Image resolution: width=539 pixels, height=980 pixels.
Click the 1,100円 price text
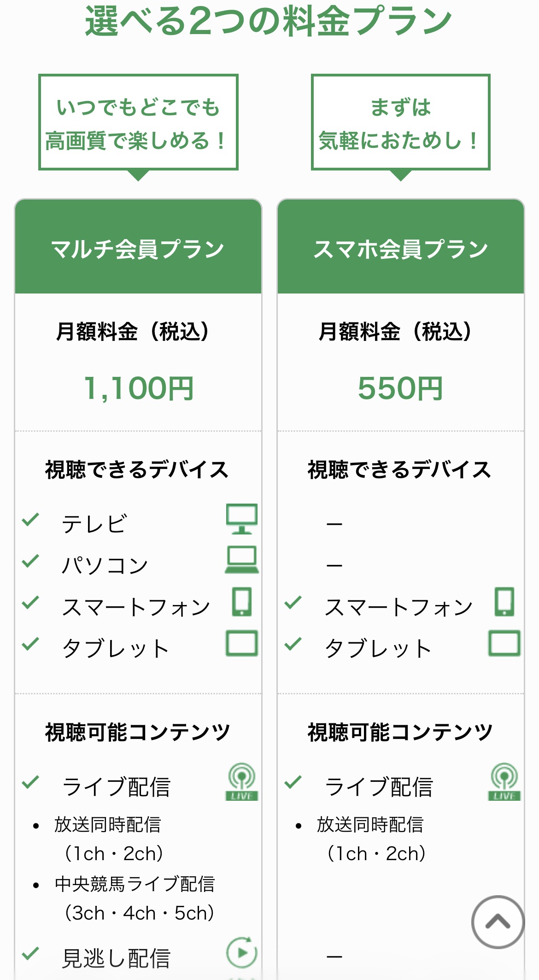click(x=138, y=388)
